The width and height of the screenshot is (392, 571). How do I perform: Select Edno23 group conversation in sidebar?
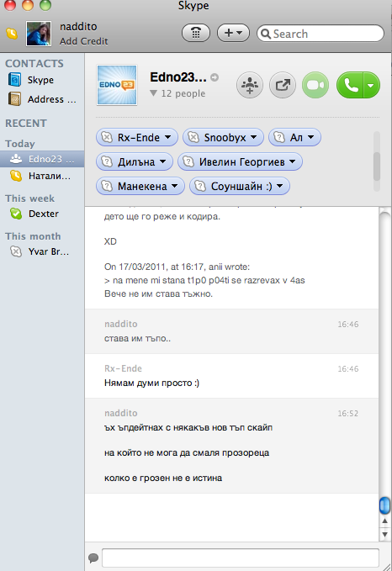(42, 159)
